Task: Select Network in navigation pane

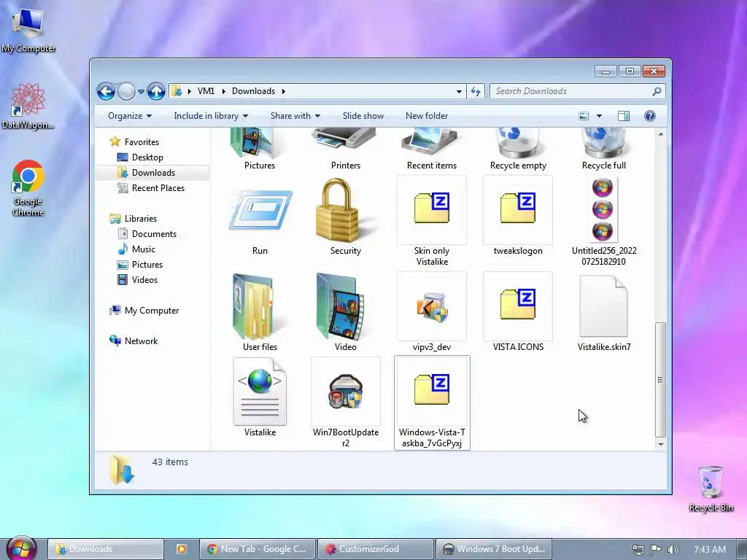Action: coord(141,341)
